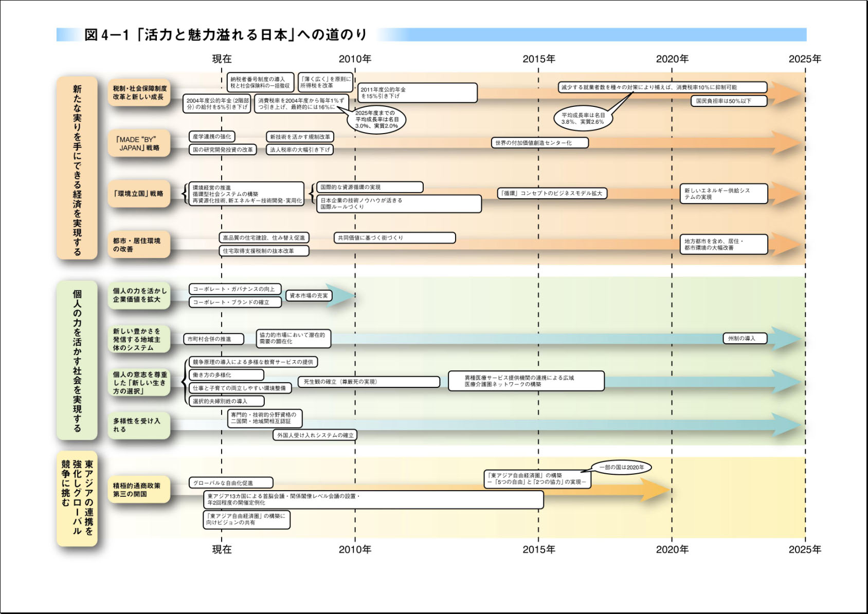Click the box '地方都市を含め、居住・都市環境の大幅改善'
The image size is (868, 614).
coord(724,244)
